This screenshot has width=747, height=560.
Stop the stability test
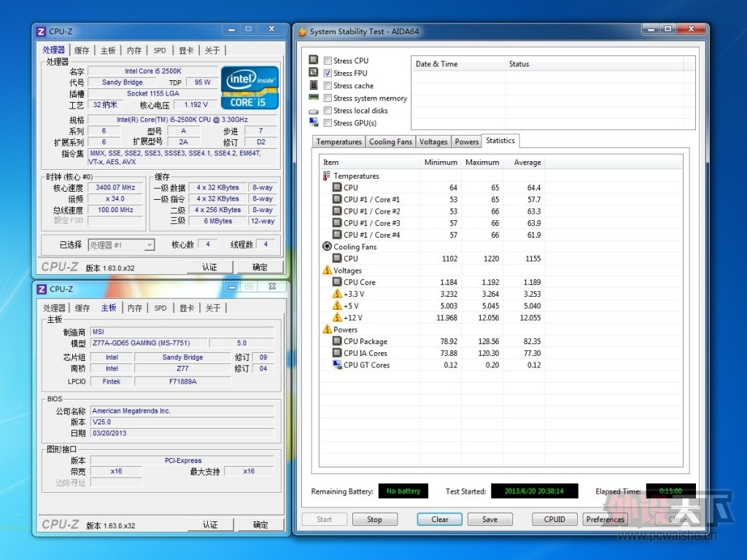tap(374, 519)
